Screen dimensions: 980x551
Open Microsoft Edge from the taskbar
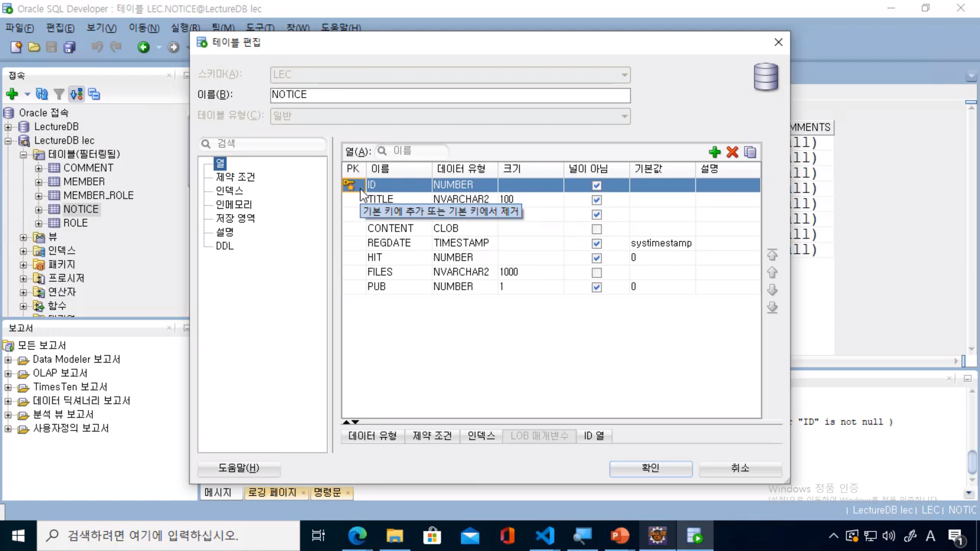click(x=357, y=536)
